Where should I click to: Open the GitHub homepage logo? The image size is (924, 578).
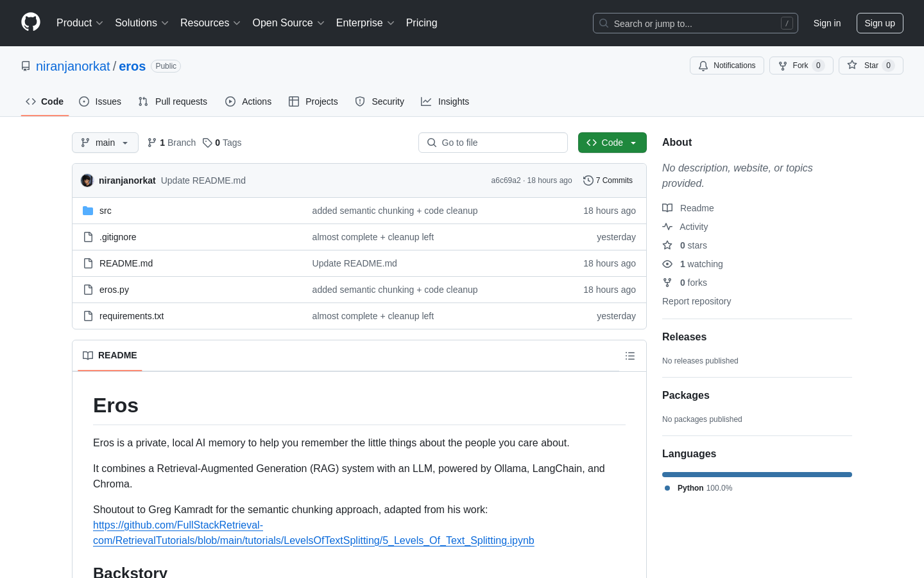pos(31,22)
